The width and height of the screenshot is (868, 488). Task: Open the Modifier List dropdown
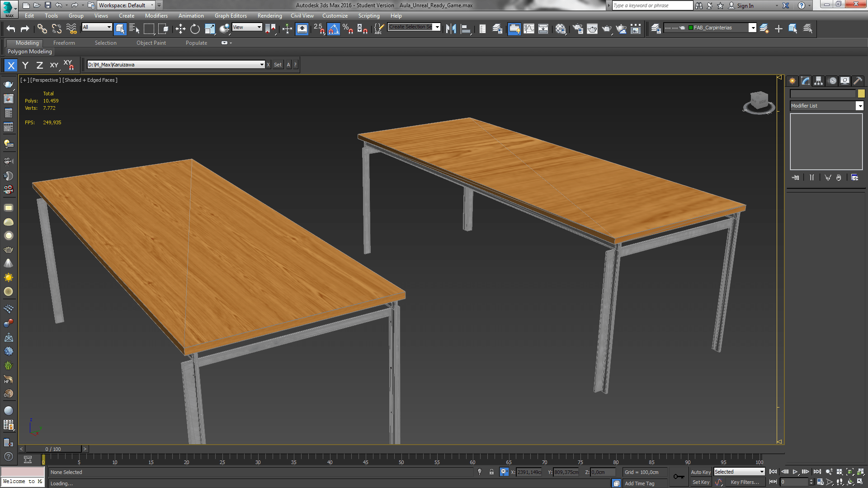[x=860, y=106]
